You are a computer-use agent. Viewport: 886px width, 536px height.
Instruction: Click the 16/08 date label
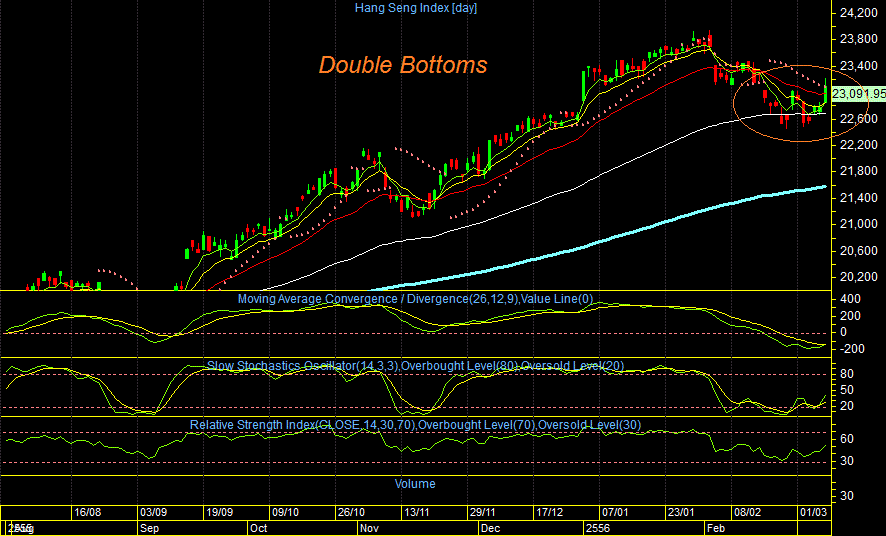88,512
